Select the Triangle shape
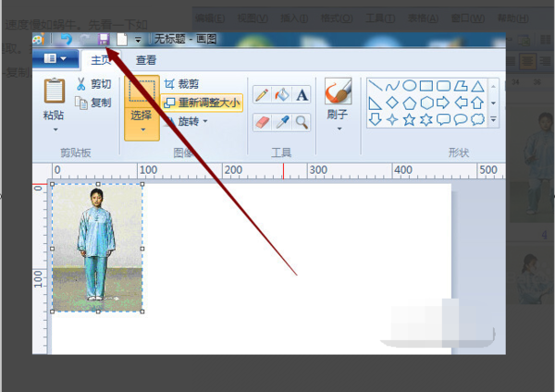Image resolution: width=555 pixels, height=392 pixels. tap(477, 86)
